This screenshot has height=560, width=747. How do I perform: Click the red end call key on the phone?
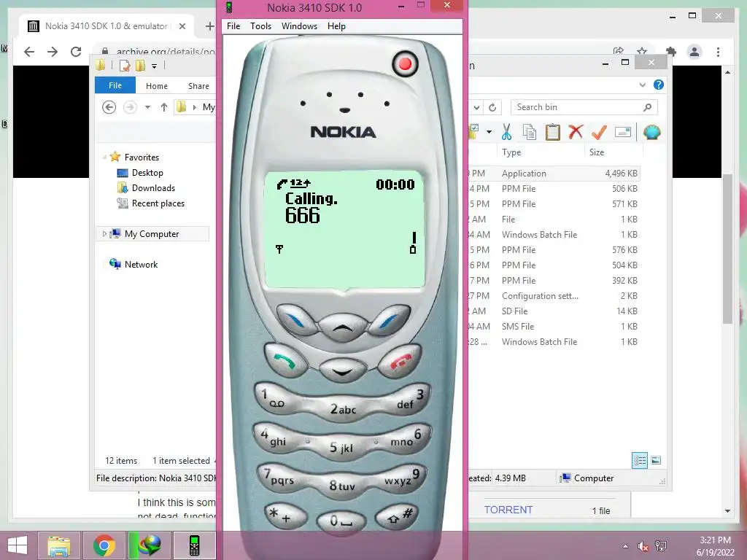tap(400, 362)
